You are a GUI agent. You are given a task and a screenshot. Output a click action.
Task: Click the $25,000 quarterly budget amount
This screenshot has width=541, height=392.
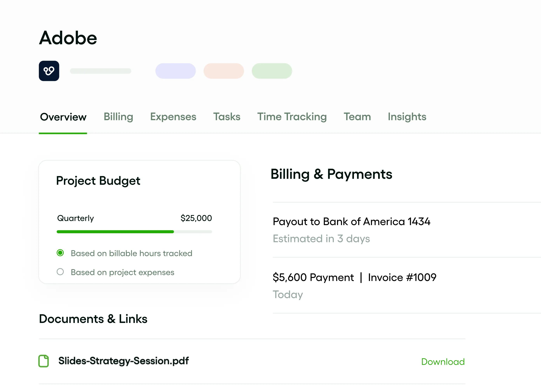tap(196, 218)
